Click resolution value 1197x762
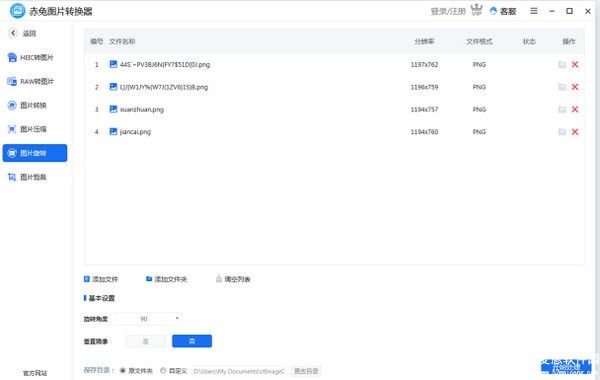The image size is (600, 380). click(x=424, y=65)
